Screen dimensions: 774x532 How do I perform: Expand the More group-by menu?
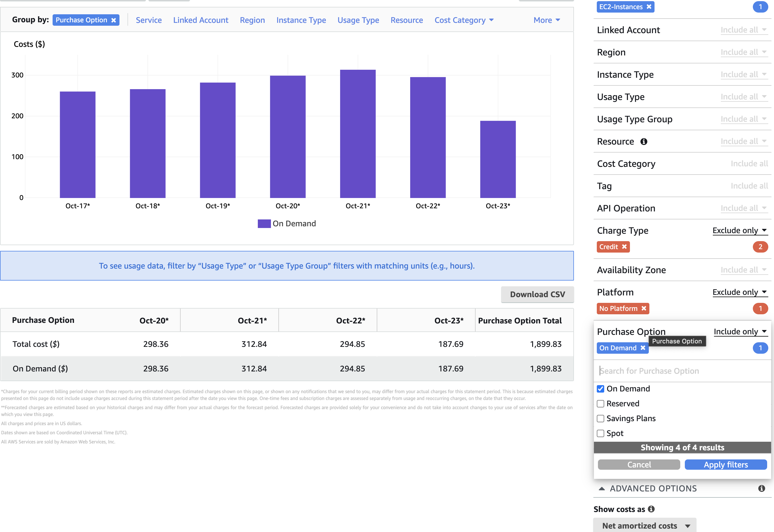546,20
